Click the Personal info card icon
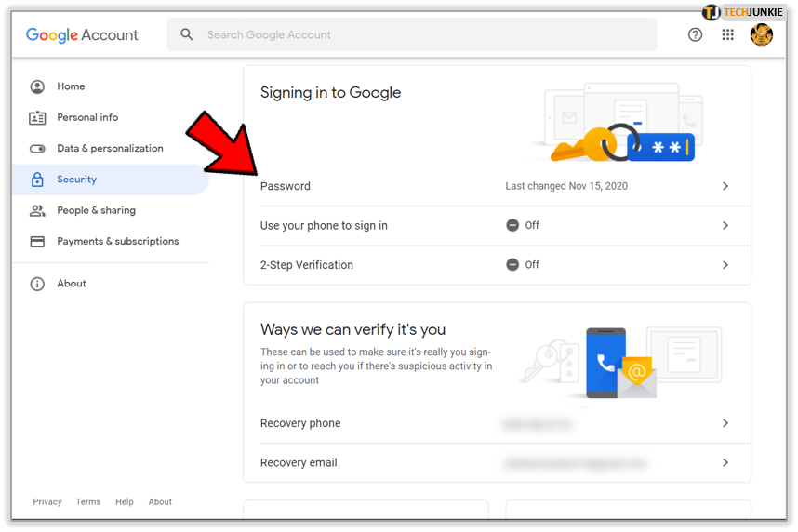 [x=37, y=118]
